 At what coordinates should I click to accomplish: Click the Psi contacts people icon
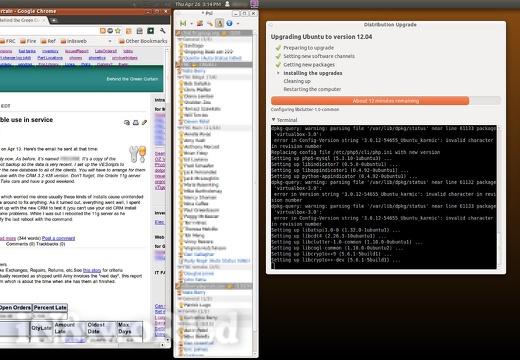click(200, 23)
